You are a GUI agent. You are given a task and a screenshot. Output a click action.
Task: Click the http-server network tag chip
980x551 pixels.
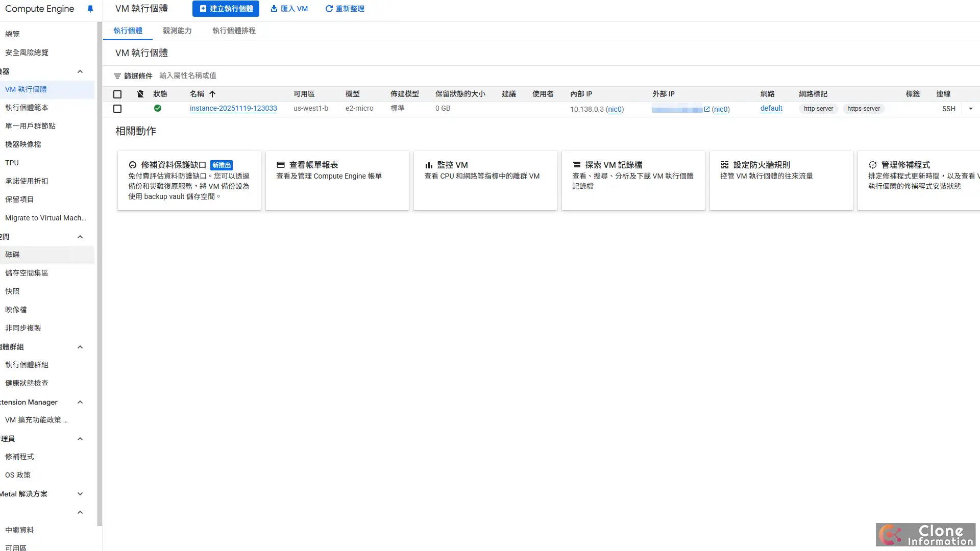click(x=818, y=109)
